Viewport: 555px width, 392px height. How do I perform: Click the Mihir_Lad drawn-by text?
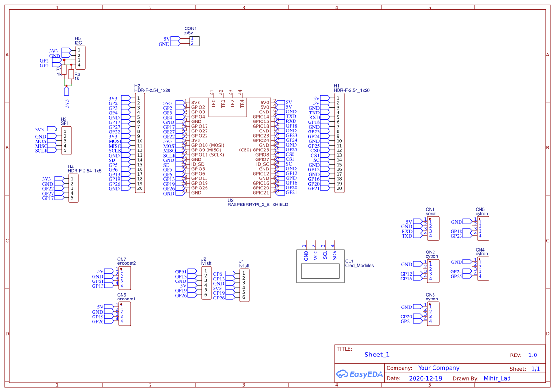point(497,378)
